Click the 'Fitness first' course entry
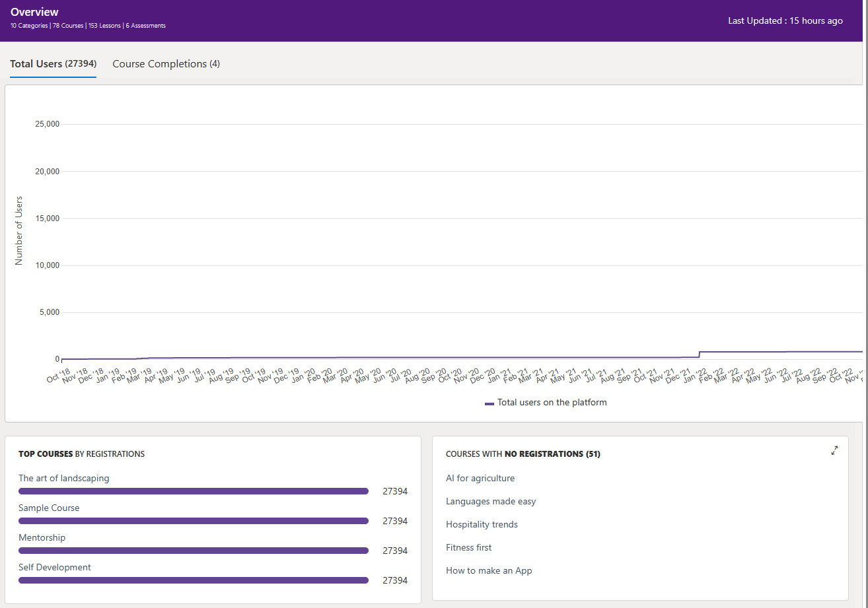 [x=469, y=547]
